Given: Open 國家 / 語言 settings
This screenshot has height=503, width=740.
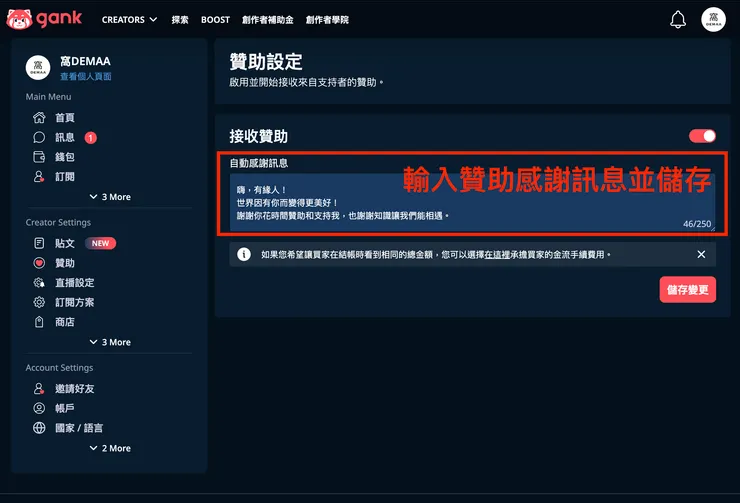Looking at the screenshot, I should 79,428.
